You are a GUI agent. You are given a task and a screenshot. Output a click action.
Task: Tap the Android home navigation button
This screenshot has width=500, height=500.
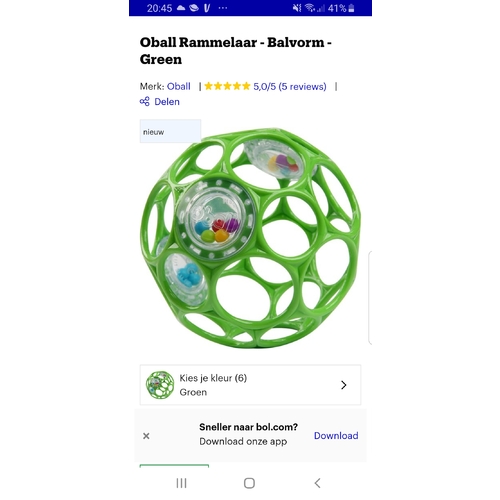pyautogui.click(x=249, y=483)
